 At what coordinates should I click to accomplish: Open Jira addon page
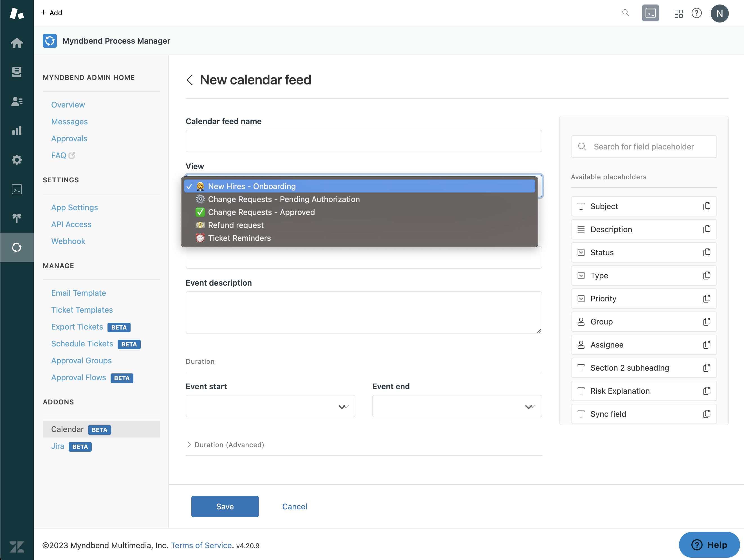tap(57, 446)
